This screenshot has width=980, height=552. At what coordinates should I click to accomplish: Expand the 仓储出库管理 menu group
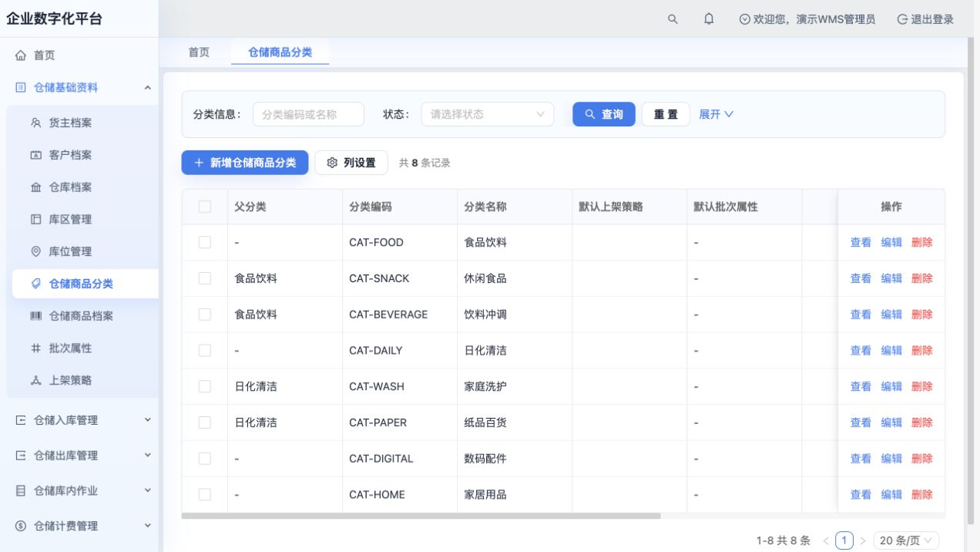click(148, 456)
